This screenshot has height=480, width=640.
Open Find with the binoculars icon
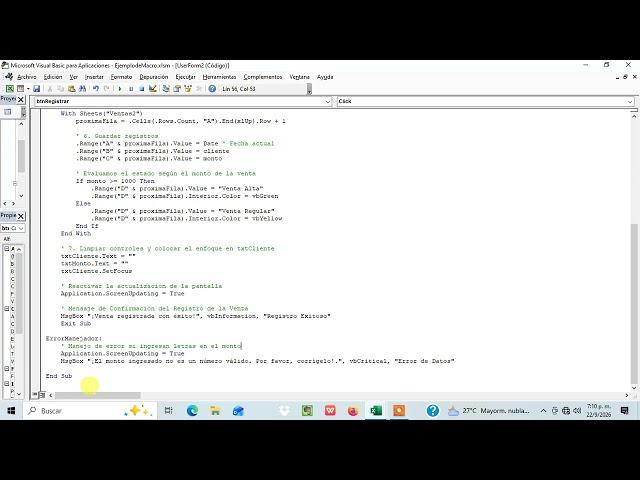[x=82, y=89]
